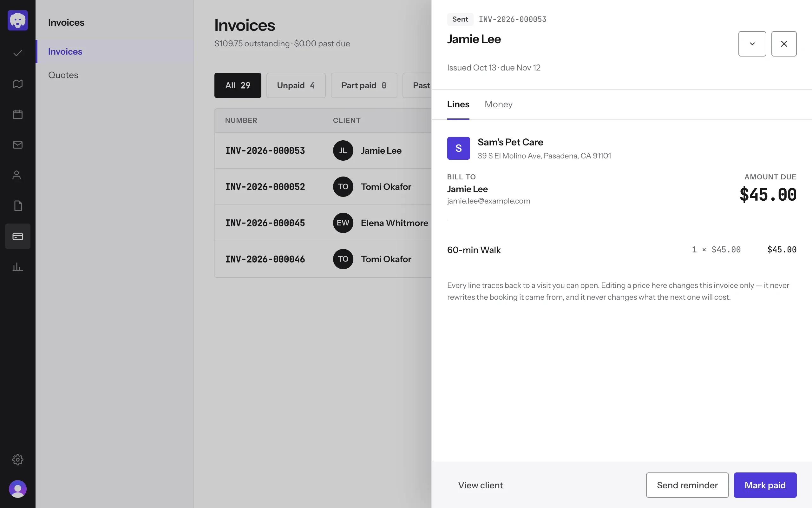This screenshot has height=508, width=812.
Task: Select the credit card invoices icon
Action: 18,236
